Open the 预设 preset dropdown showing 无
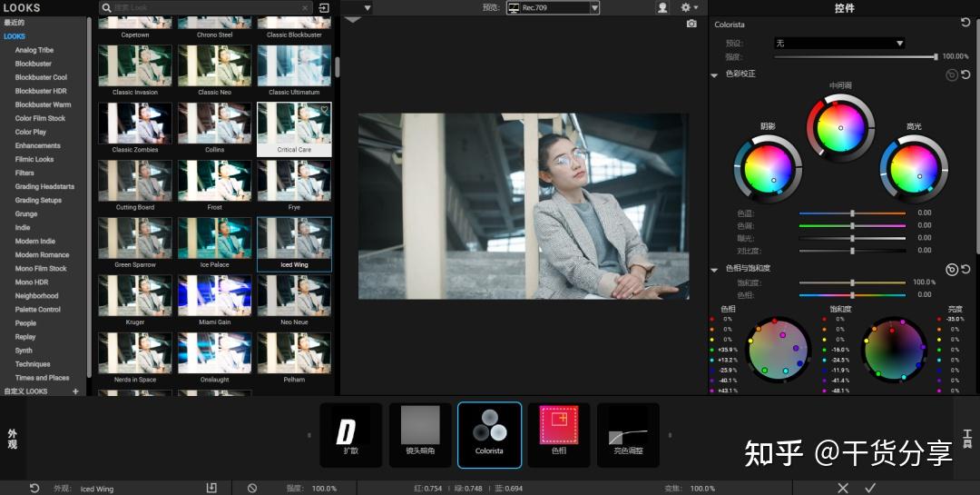980x495 pixels. [x=839, y=43]
